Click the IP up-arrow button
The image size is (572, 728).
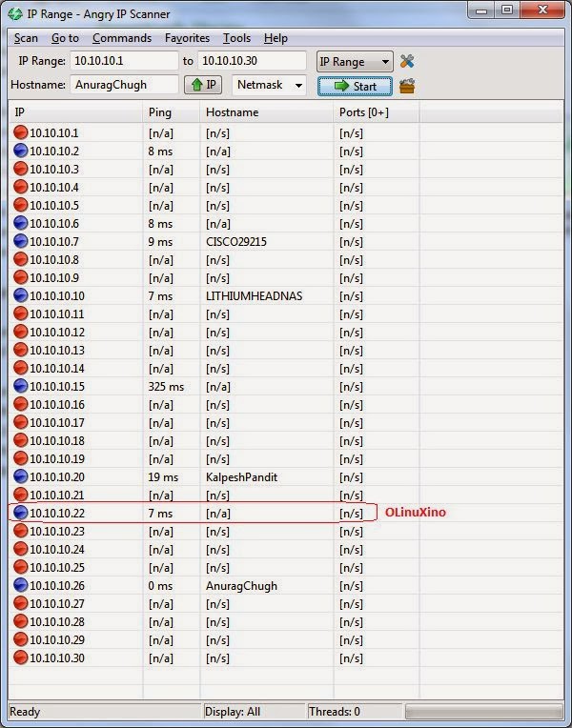(x=203, y=85)
